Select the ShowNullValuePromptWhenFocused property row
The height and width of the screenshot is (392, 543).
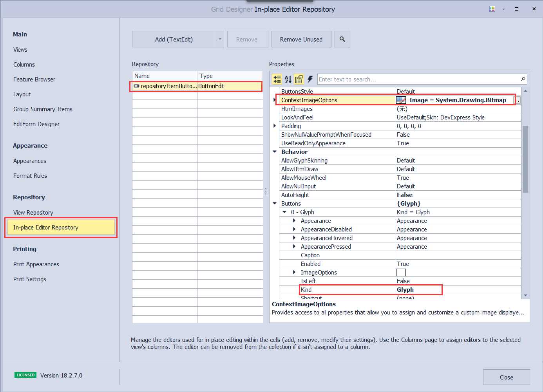(400, 135)
